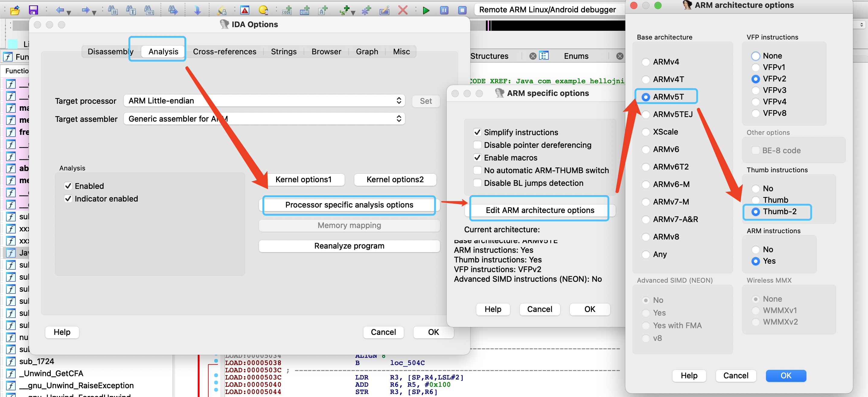The height and width of the screenshot is (397, 868).
Task: Open the Target processor dropdown
Action: [x=264, y=101]
